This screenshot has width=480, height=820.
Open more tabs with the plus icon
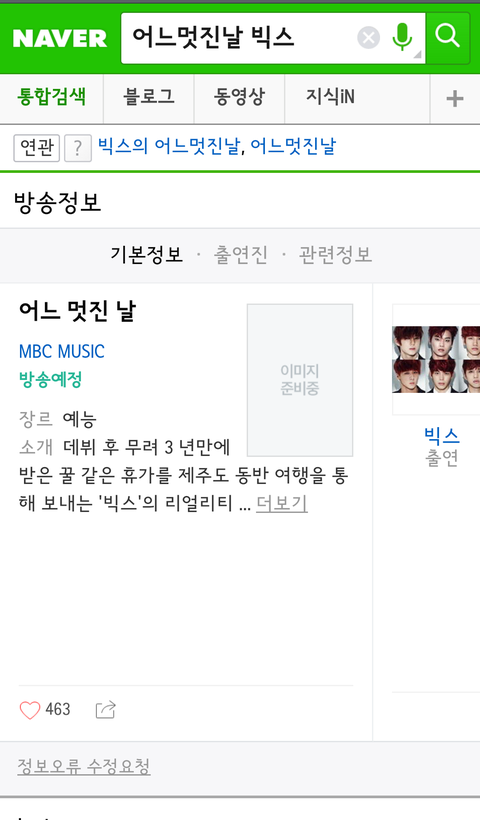coord(454,98)
